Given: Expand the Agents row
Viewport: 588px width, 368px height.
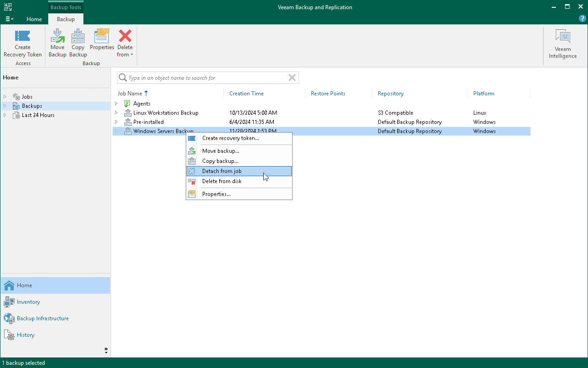Looking at the screenshot, I should tap(116, 104).
